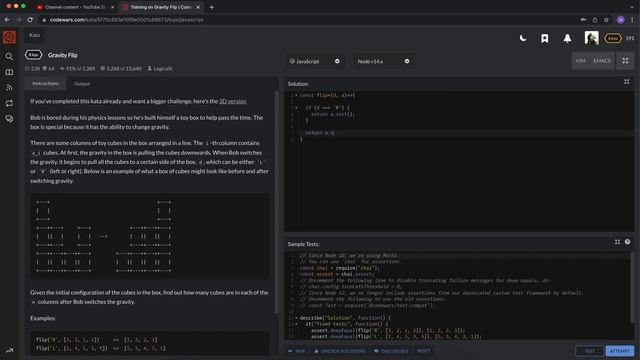Image resolution: width=640 pixels, height=360 pixels.
Task: Click the Kata breadcrumb tab
Action: [34, 36]
